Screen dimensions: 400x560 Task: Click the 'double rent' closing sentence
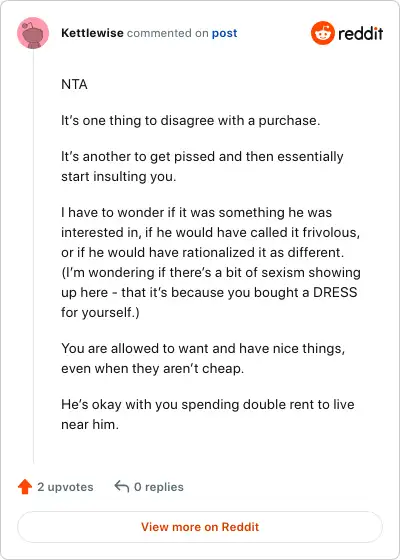(x=208, y=414)
